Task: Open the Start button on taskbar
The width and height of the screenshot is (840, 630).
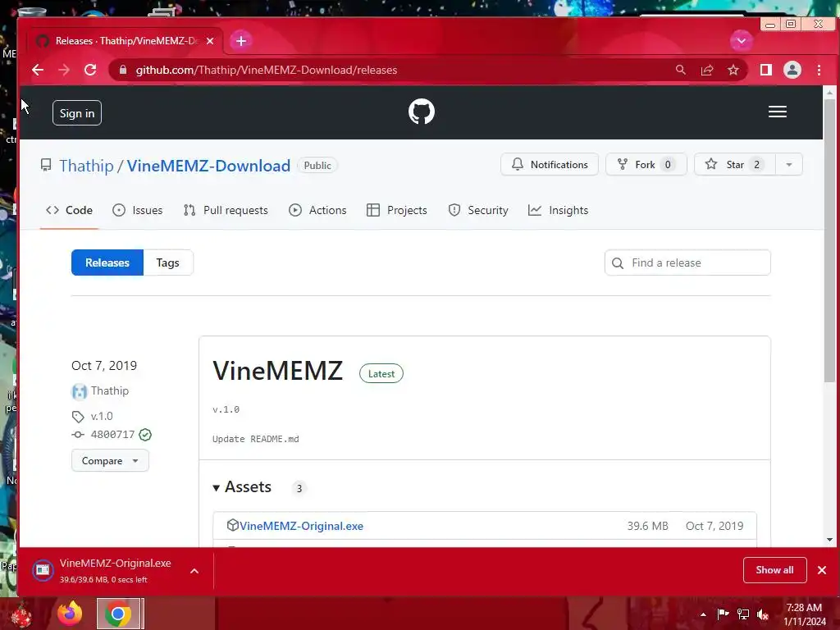Action: (21, 614)
